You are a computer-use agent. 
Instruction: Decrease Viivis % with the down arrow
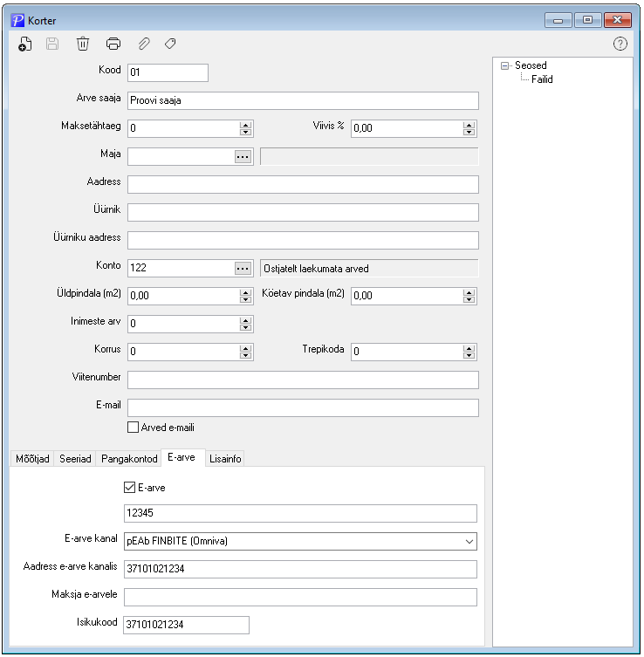pyautogui.click(x=469, y=132)
